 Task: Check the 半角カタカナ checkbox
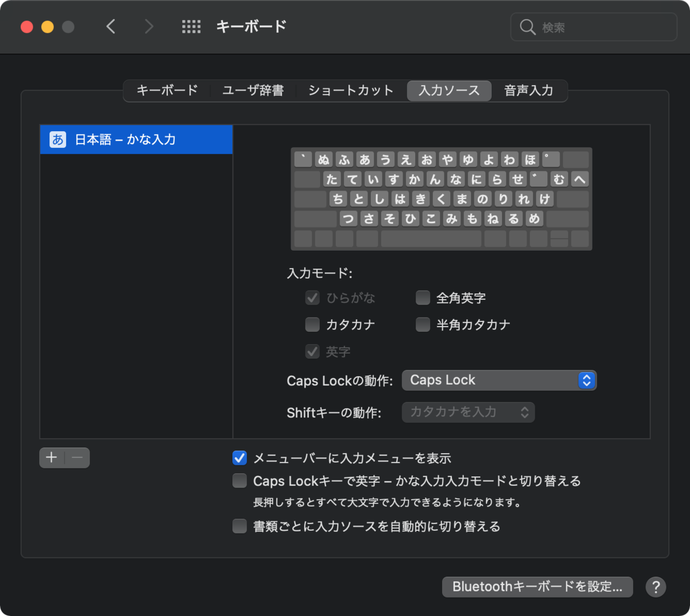(423, 324)
